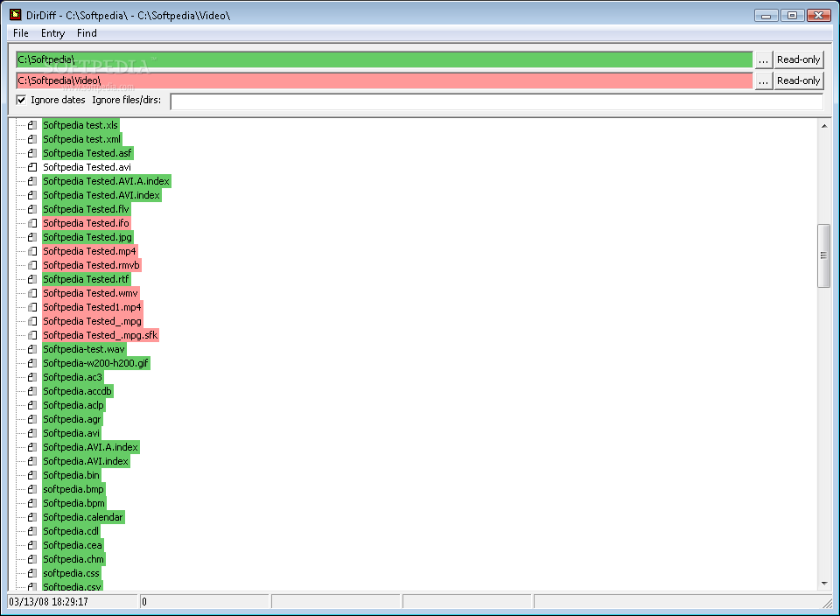840x616 pixels.
Task: Select the Softpedia-w200-h200.gif entry
Action: [x=96, y=363]
